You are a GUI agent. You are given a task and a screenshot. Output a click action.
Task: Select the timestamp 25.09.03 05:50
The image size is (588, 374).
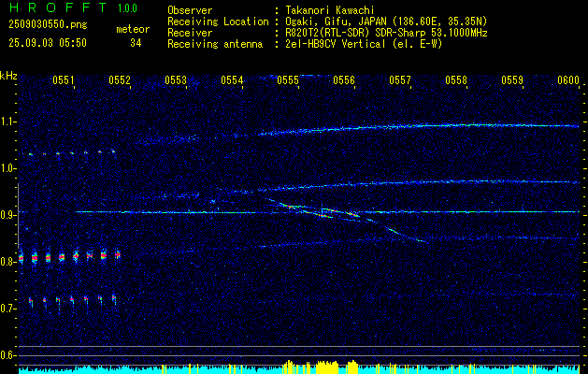pos(48,43)
